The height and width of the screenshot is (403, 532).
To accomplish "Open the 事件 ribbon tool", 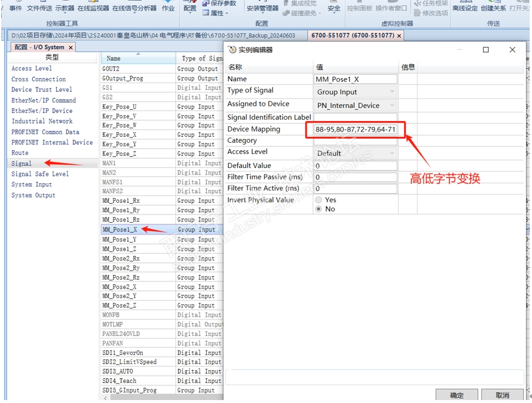I will click(x=15, y=8).
